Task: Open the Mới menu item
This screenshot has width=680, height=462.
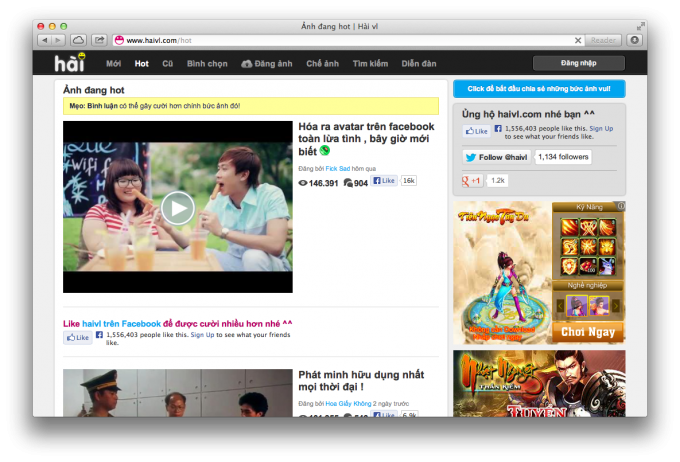Action: 114,64
